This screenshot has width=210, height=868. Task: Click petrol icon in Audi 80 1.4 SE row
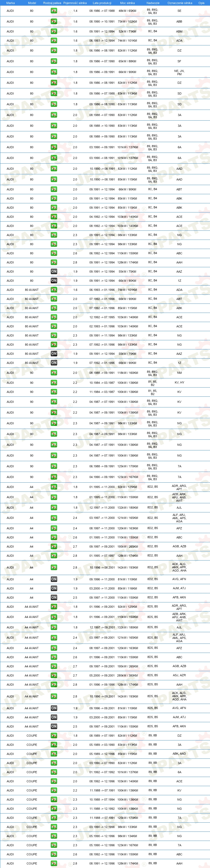pyautogui.click(x=54, y=11)
